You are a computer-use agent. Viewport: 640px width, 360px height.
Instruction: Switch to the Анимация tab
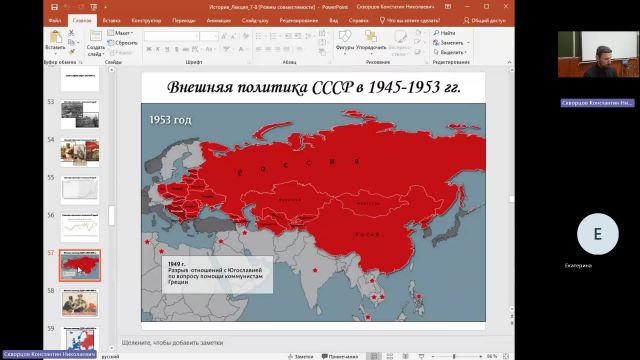(x=219, y=20)
